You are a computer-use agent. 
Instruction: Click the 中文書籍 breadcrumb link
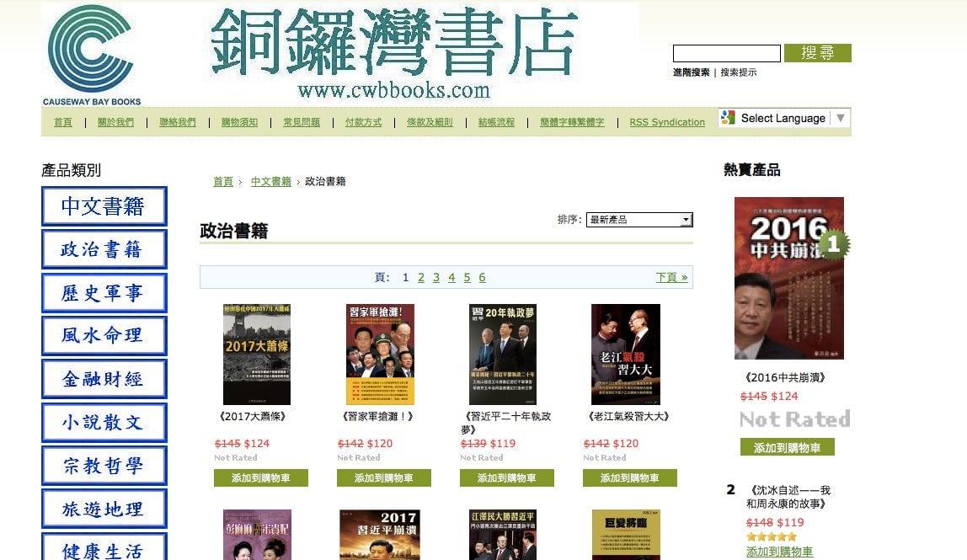tap(270, 181)
